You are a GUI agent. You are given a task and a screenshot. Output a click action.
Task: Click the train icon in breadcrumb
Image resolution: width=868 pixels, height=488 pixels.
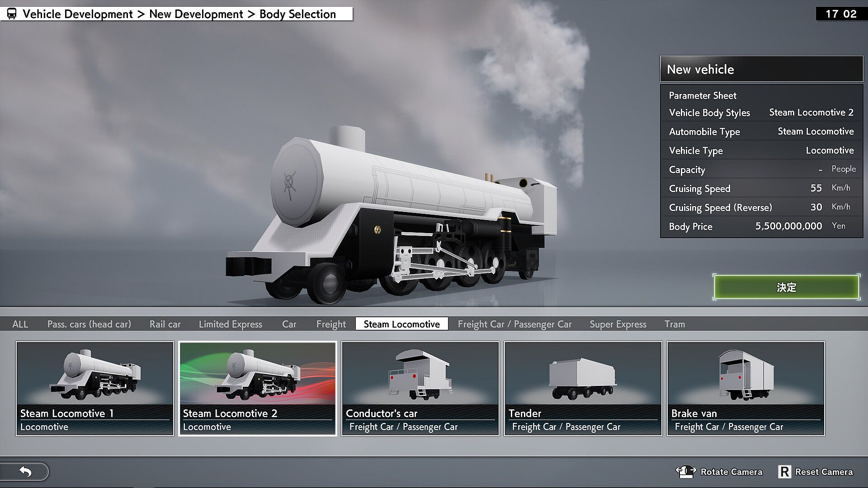[x=12, y=14]
